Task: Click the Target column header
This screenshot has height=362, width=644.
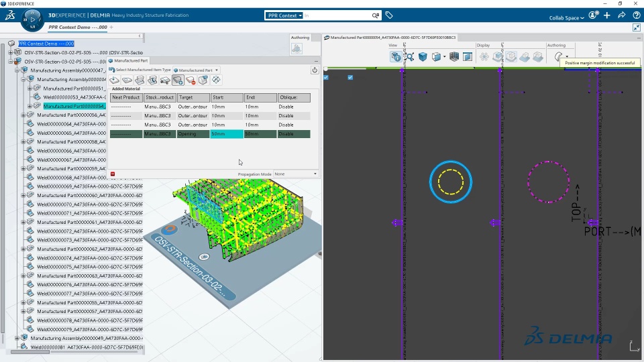Action: 193,98
